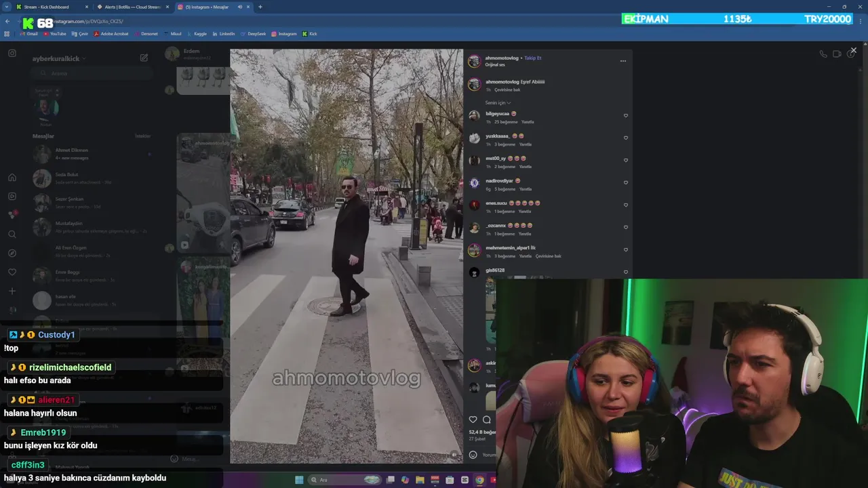This screenshot has width=868, height=488.
Task: Focus the Yorum comment input field
Action: tap(489, 455)
